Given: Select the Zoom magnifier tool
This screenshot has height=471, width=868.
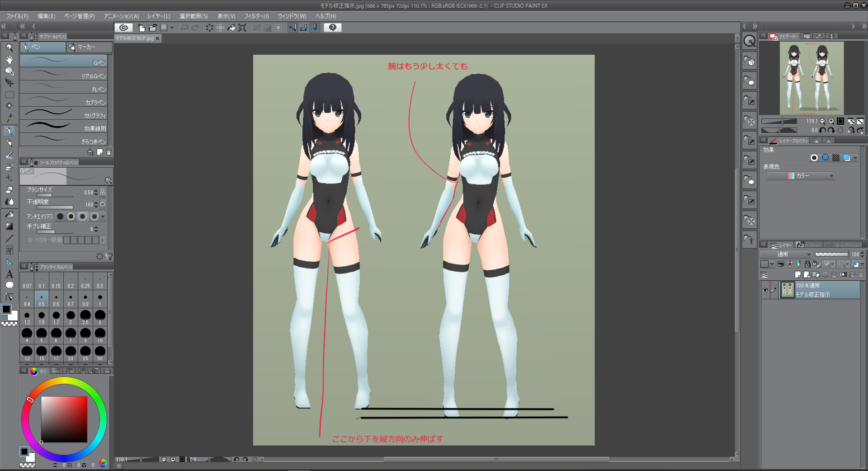Looking at the screenshot, I should (9, 47).
